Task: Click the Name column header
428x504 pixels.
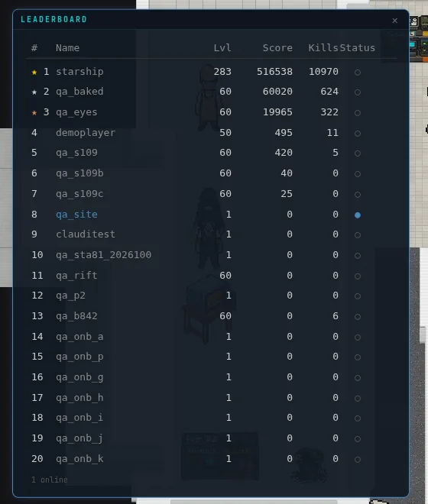Action: pyautogui.click(x=67, y=48)
